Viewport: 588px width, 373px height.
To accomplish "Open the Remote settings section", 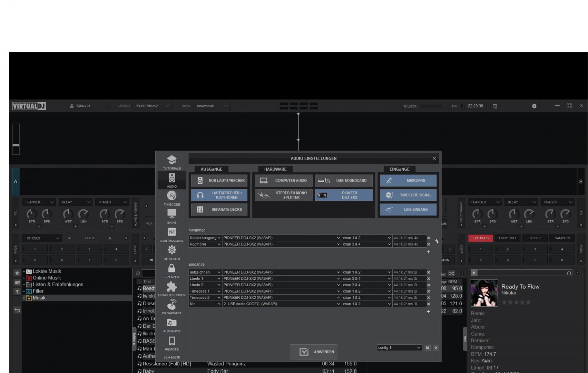I will coord(172,343).
